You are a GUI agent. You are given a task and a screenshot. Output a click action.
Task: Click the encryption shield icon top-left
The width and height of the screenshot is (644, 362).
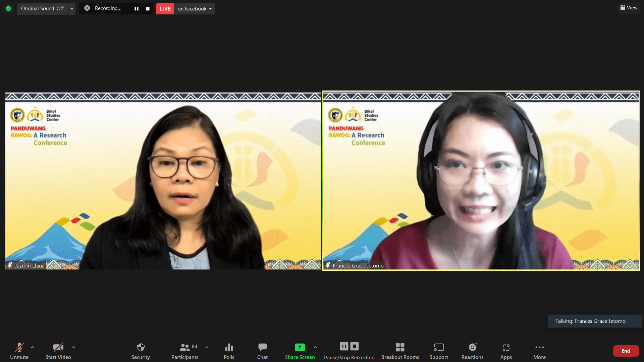point(8,8)
